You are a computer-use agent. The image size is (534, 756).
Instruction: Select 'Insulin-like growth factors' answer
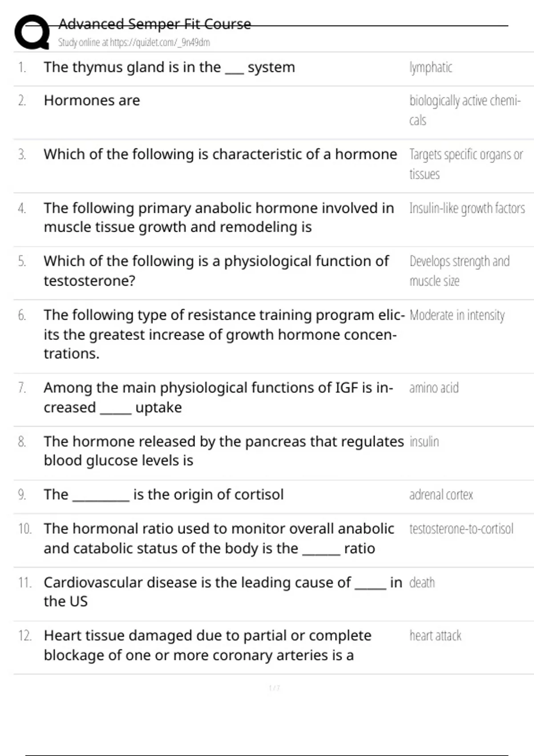coord(467,208)
